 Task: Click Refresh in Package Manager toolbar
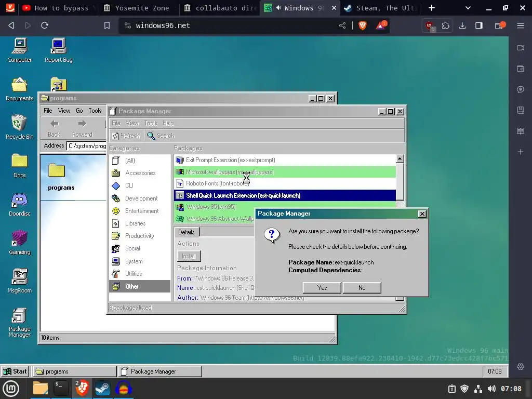click(126, 136)
